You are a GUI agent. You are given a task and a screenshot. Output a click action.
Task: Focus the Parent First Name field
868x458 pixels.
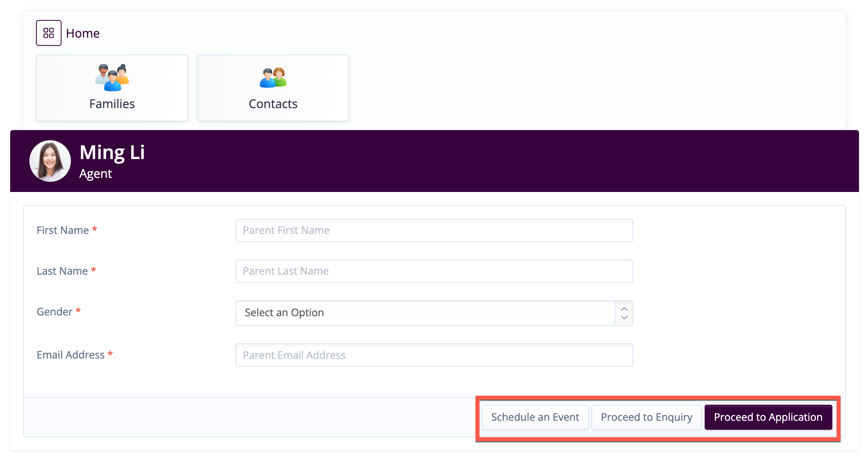pyautogui.click(x=434, y=230)
